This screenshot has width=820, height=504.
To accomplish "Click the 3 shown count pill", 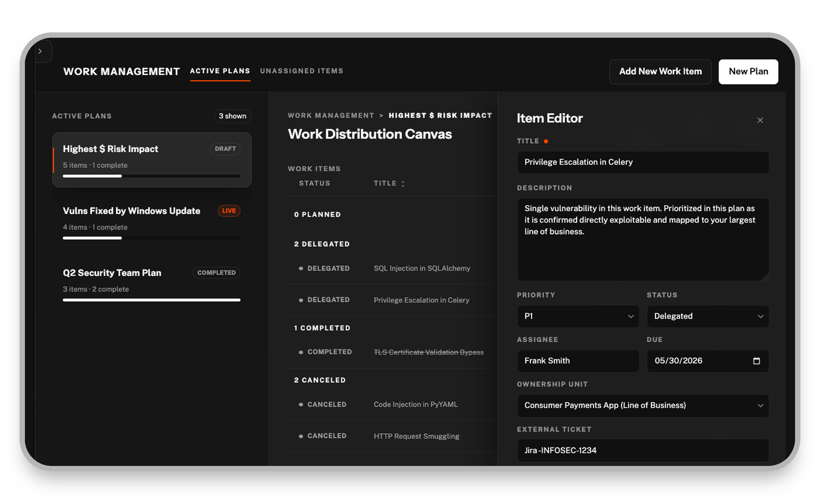I will [232, 116].
